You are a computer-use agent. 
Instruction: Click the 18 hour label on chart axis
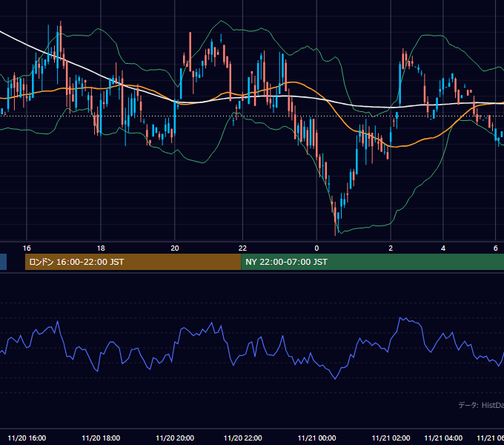101,248
